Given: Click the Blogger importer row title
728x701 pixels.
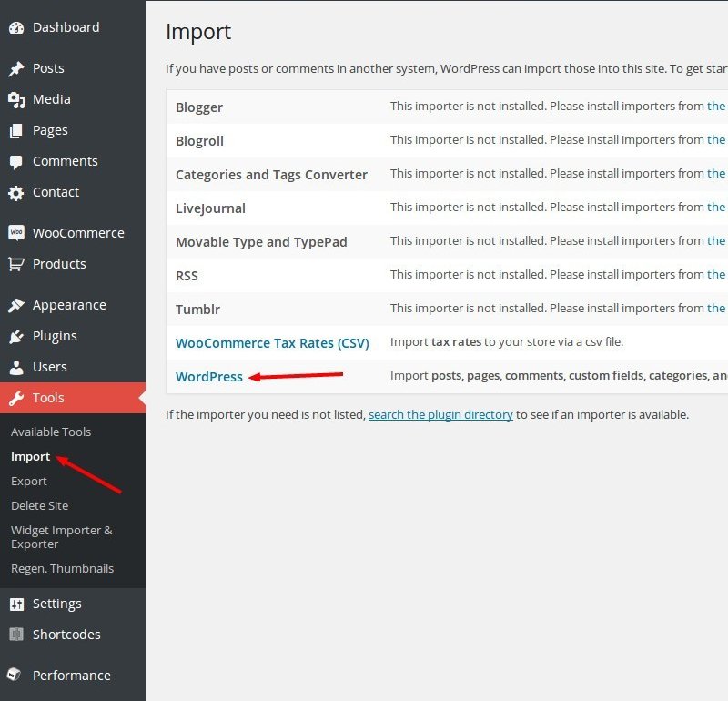Looking at the screenshot, I should 199,107.
